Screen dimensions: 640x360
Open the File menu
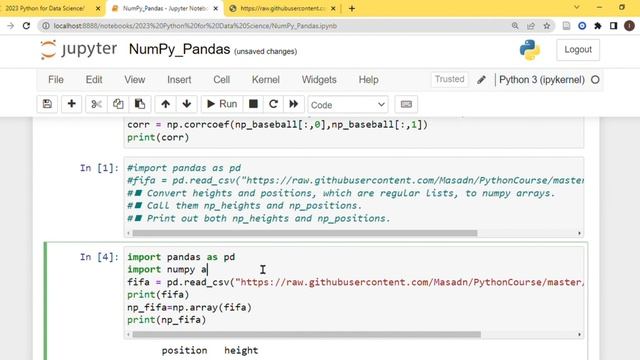(56, 80)
